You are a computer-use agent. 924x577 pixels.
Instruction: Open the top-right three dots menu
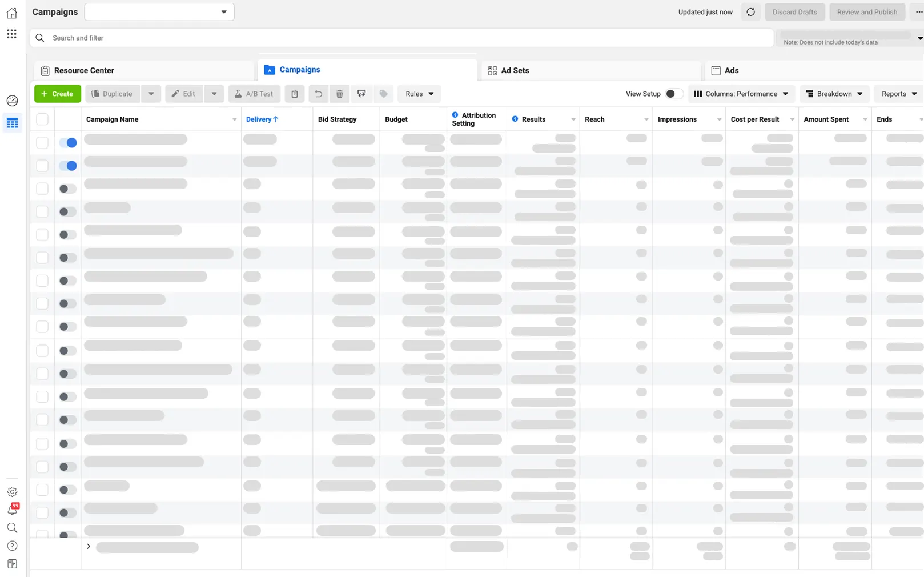[x=918, y=12]
